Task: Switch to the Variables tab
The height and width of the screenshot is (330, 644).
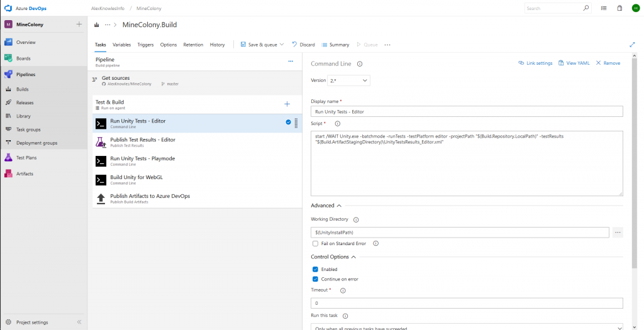Action: coord(121,45)
